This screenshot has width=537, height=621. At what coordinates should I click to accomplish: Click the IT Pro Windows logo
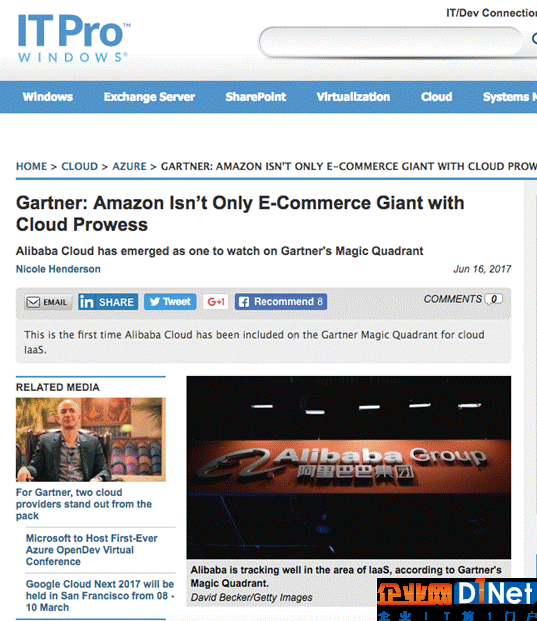[73, 38]
